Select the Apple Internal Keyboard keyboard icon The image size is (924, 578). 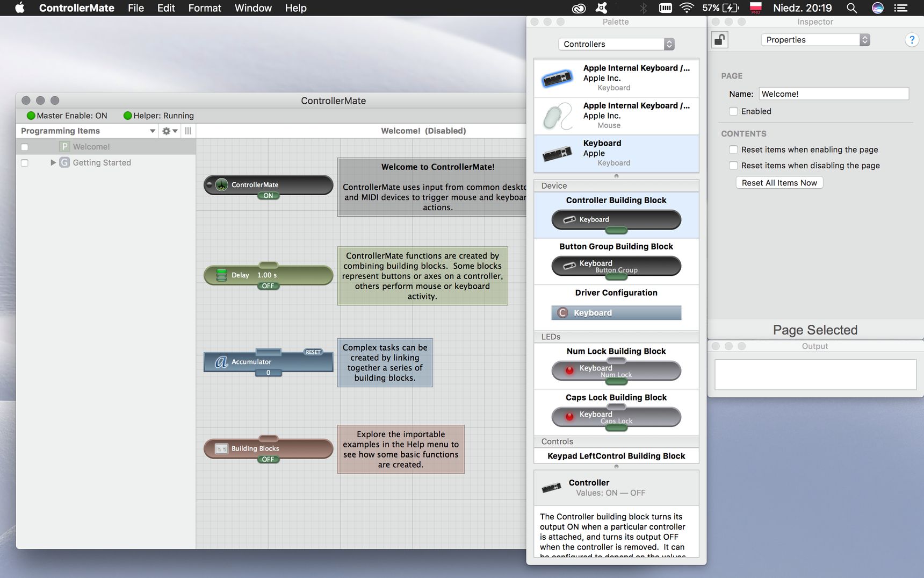coord(557,79)
